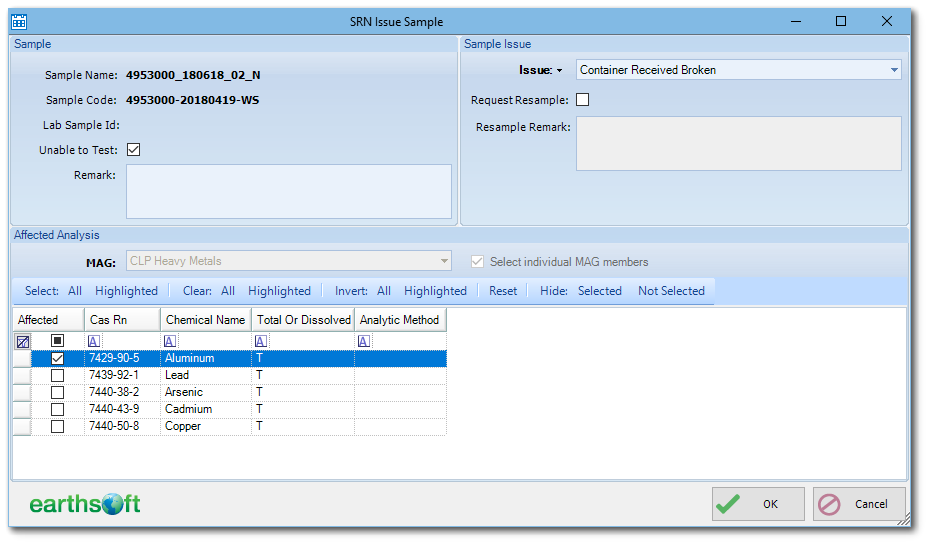
Task: Toggle the Unable to Test checkbox
Action: click(134, 150)
